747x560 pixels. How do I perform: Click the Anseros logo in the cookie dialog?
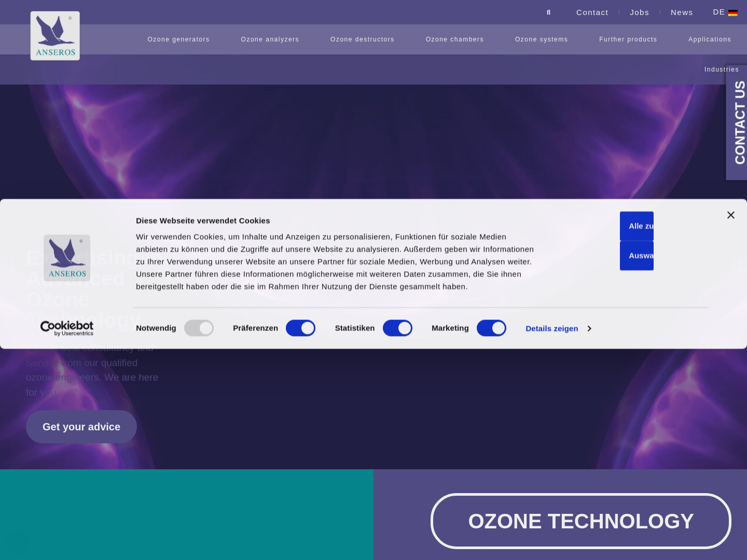pos(67,258)
